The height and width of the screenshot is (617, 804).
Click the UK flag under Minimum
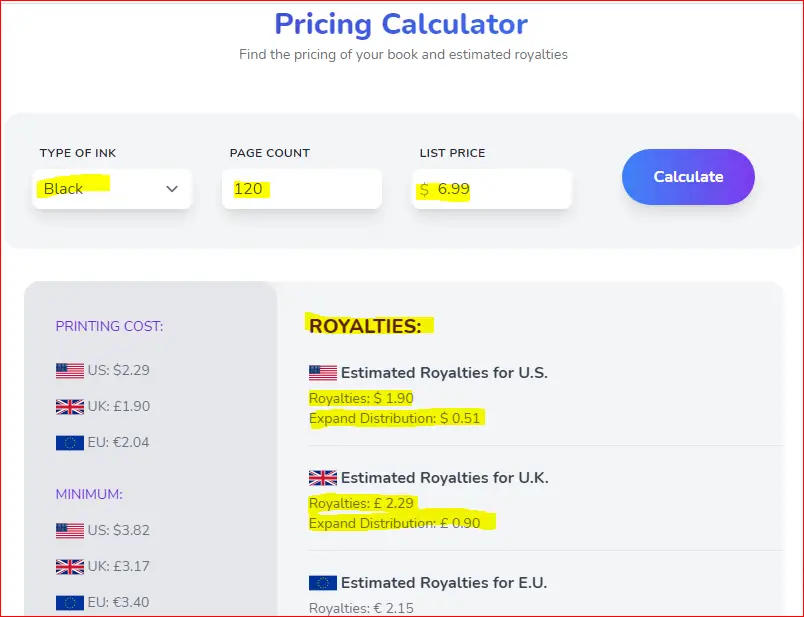coord(70,566)
